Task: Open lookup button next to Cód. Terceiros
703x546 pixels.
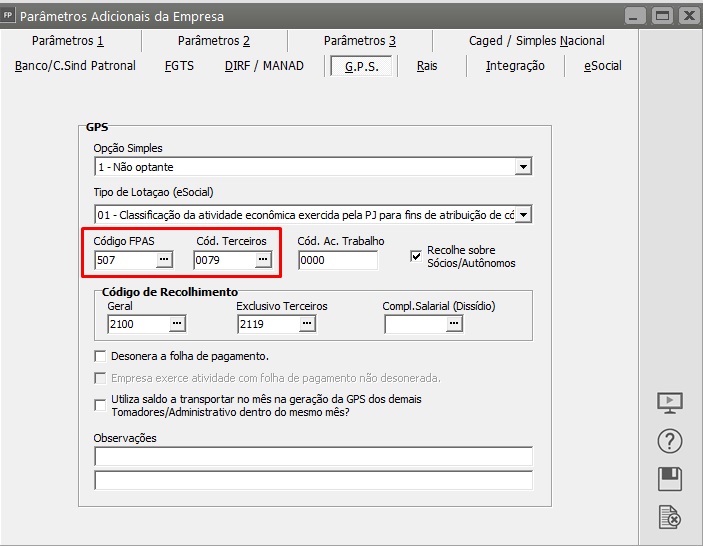Action: [x=263, y=260]
